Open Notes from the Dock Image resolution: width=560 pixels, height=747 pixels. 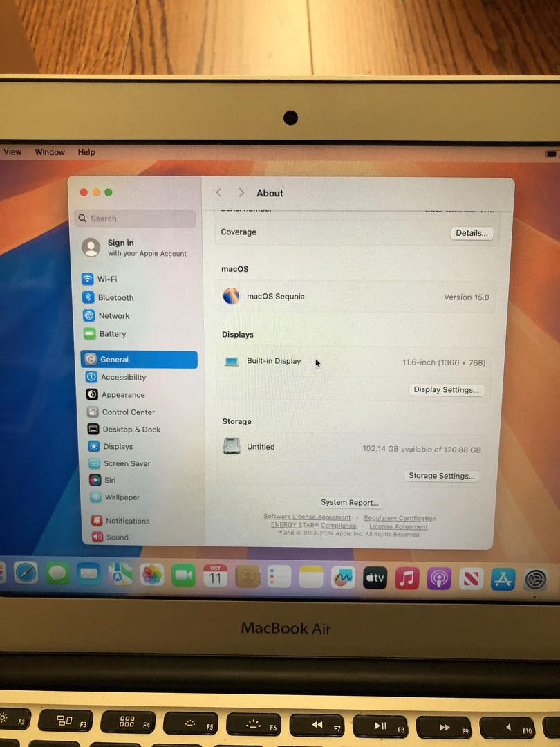[x=311, y=578]
